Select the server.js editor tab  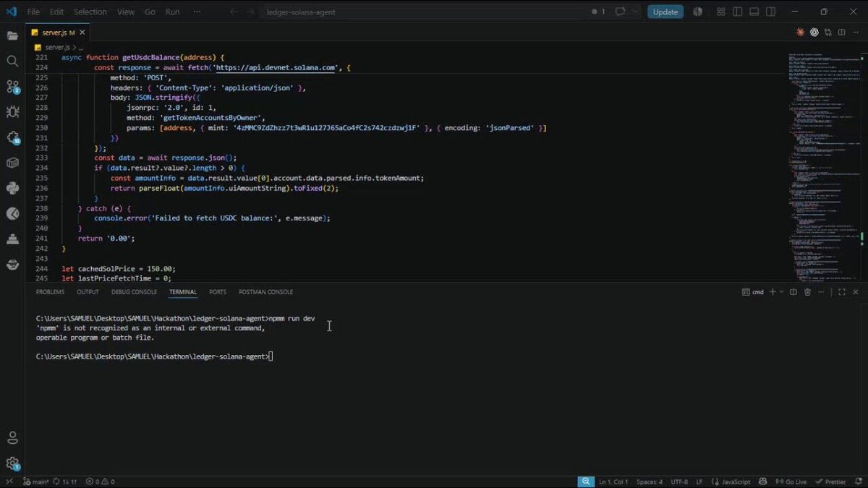click(58, 33)
